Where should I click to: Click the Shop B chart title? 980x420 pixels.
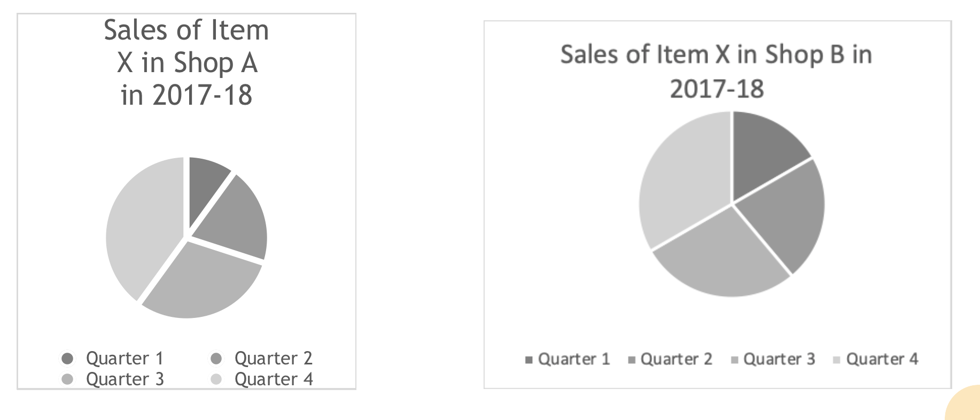click(716, 72)
